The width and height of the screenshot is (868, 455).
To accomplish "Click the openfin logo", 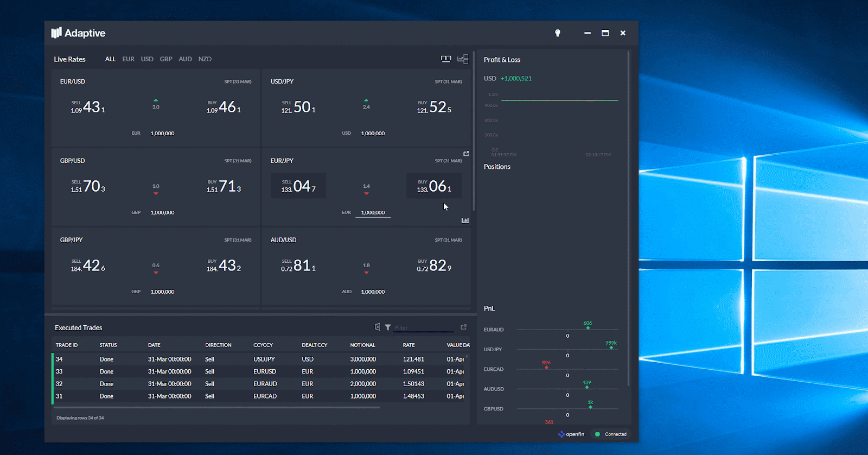I will (571, 434).
